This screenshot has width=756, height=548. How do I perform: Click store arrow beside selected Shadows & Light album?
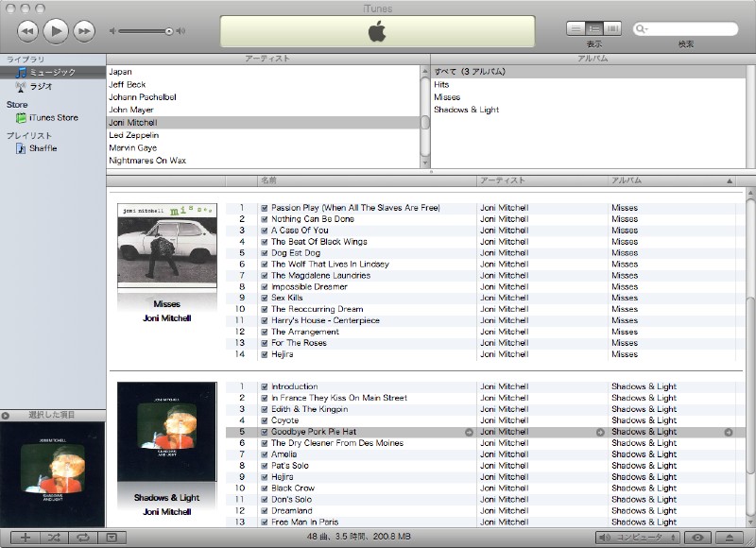point(729,433)
